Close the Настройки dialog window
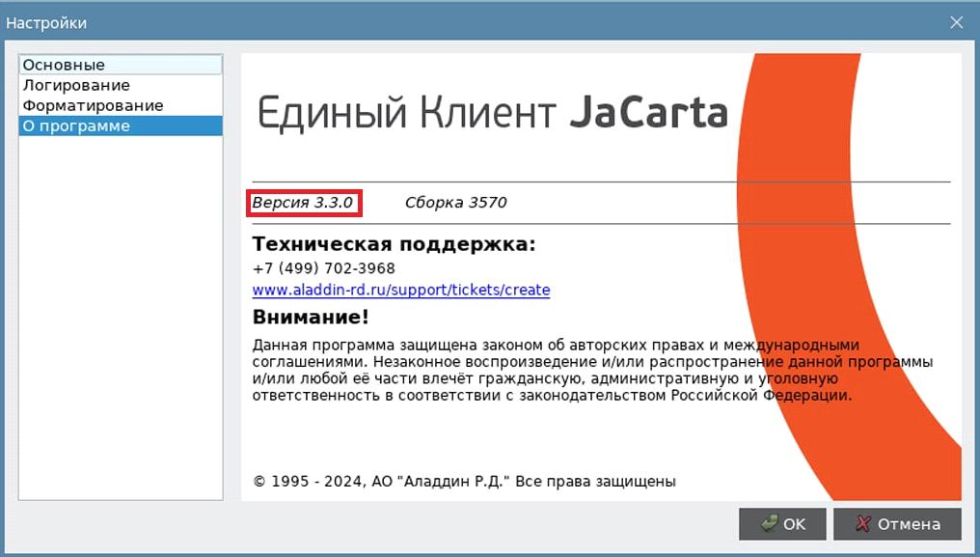Viewport: 980px width, 557px height. point(956,22)
